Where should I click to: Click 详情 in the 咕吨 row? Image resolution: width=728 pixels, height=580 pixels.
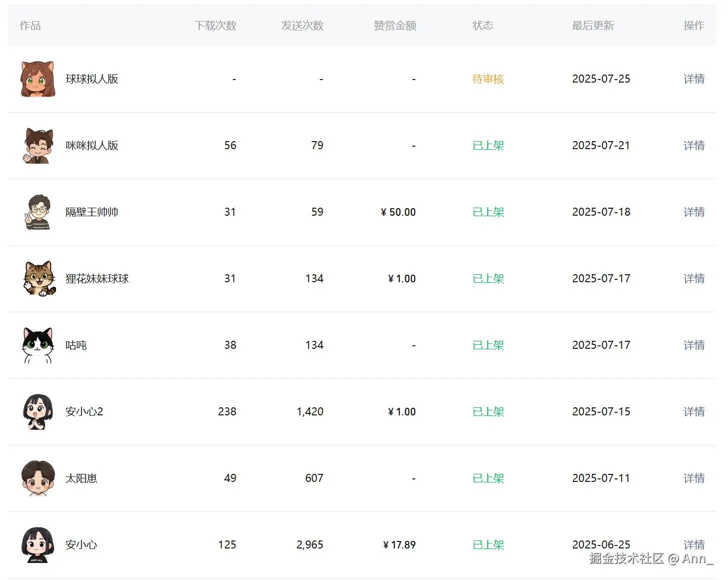point(693,345)
